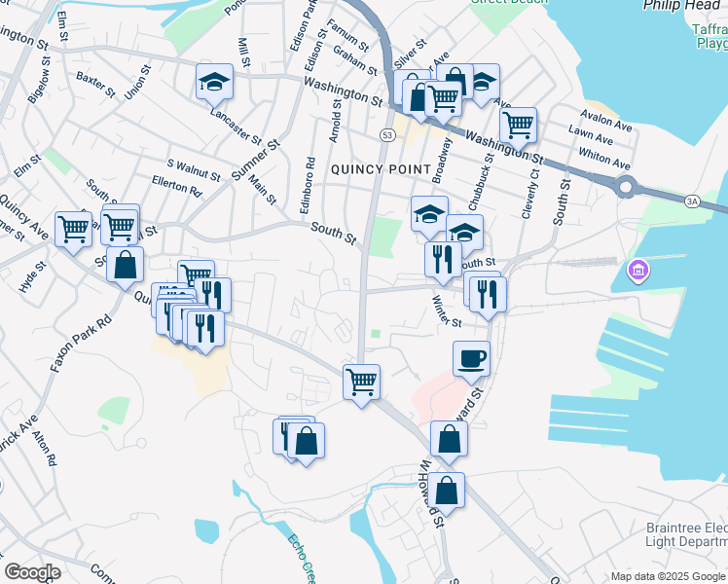Open the school marker directly below Quincy Point label
Viewport: 728px width, 584px height.
pyautogui.click(x=429, y=214)
